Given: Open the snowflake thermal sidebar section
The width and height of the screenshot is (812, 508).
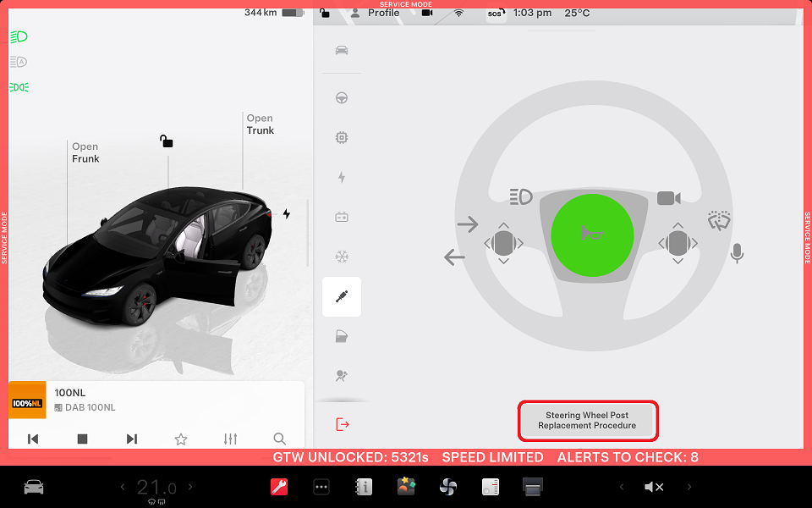Looking at the screenshot, I should 342,257.
